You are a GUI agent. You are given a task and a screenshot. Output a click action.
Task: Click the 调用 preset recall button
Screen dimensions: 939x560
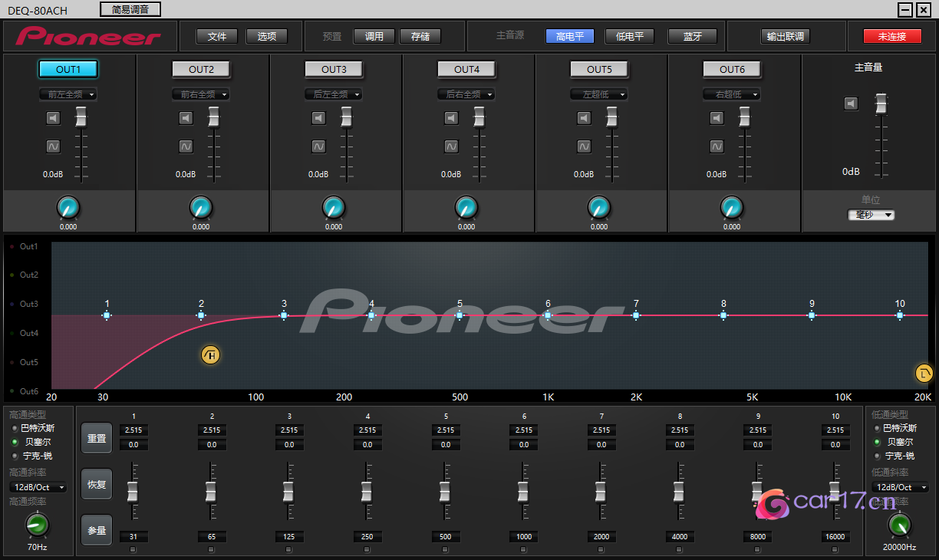374,36
